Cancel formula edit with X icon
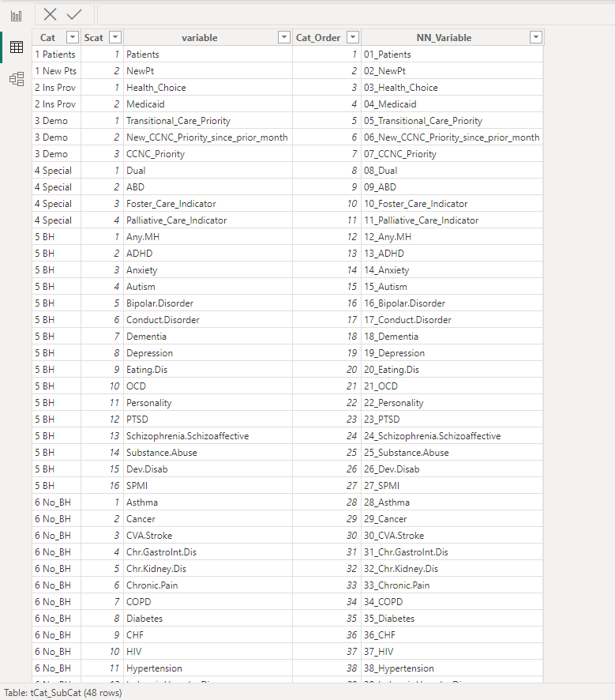615x700 pixels. (x=50, y=14)
